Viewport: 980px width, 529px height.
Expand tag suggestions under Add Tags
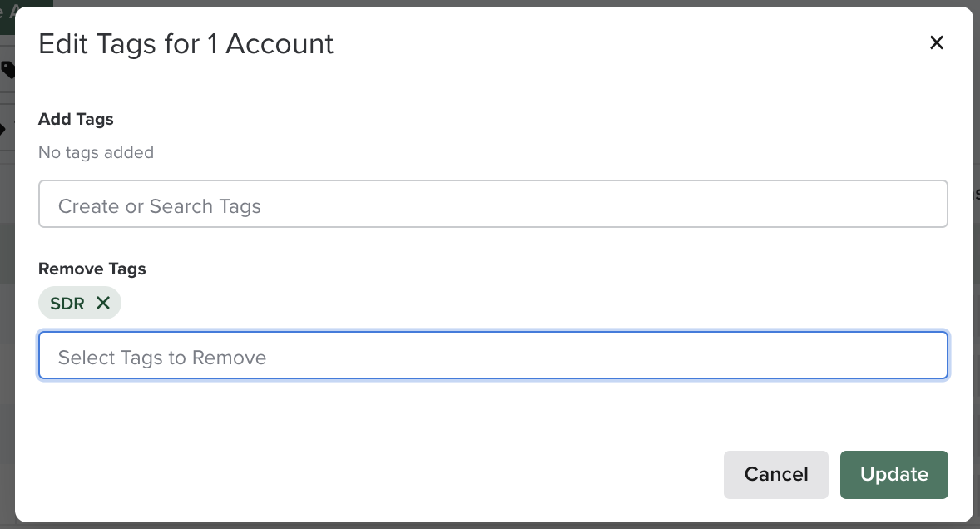pyautogui.click(x=492, y=204)
